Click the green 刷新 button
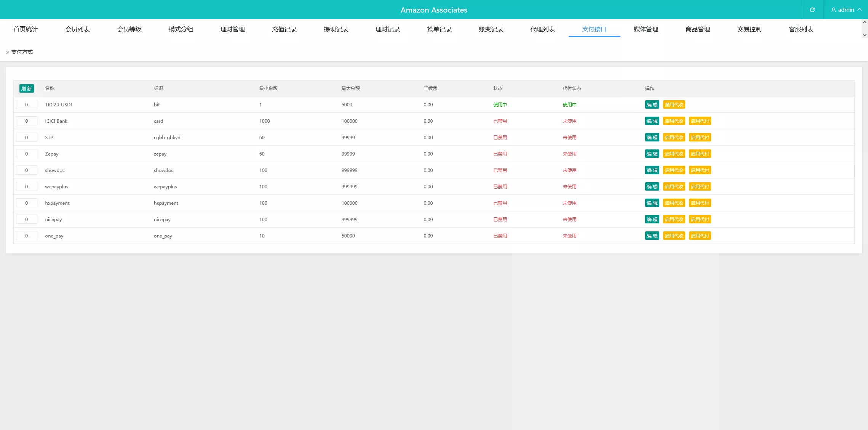Image resolution: width=868 pixels, height=430 pixels. [27, 88]
